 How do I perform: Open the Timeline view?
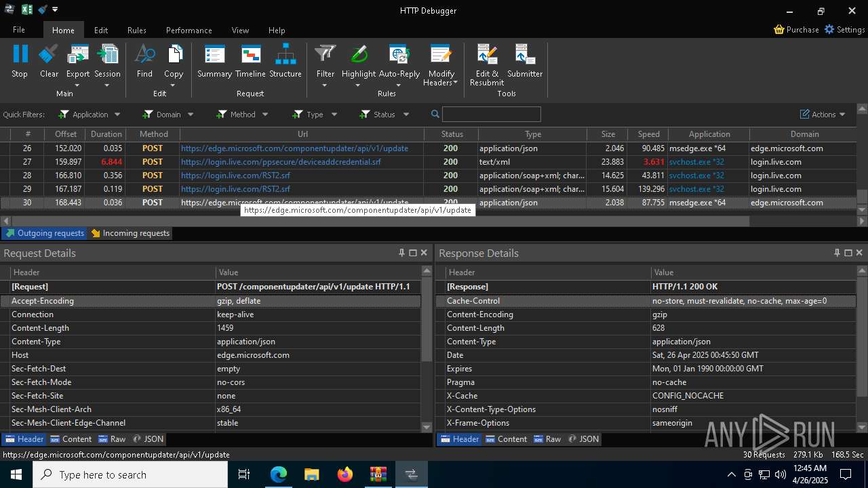click(250, 61)
